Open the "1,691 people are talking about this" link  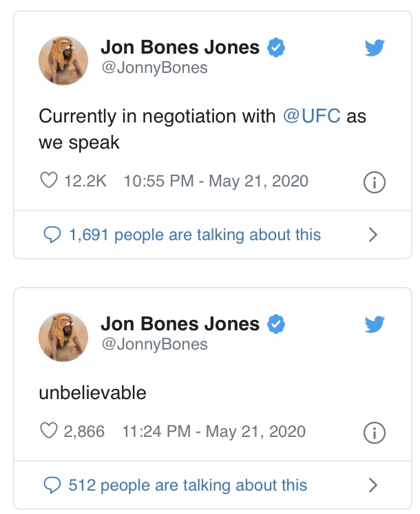coord(195,235)
